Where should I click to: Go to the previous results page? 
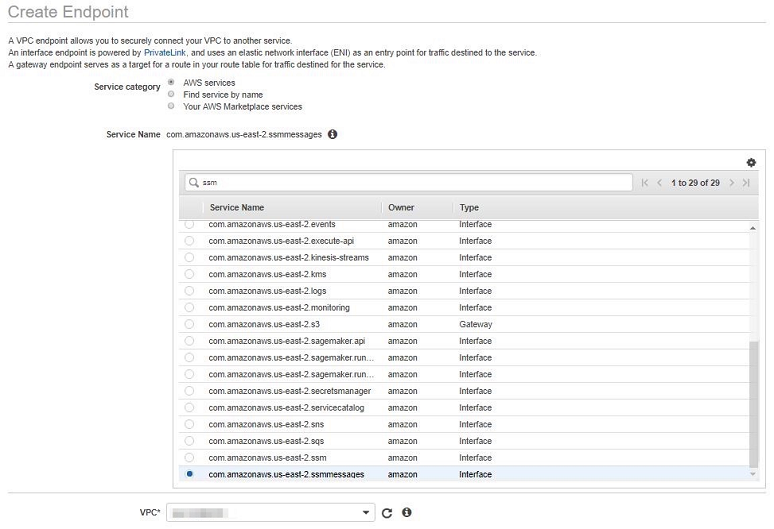(x=659, y=183)
